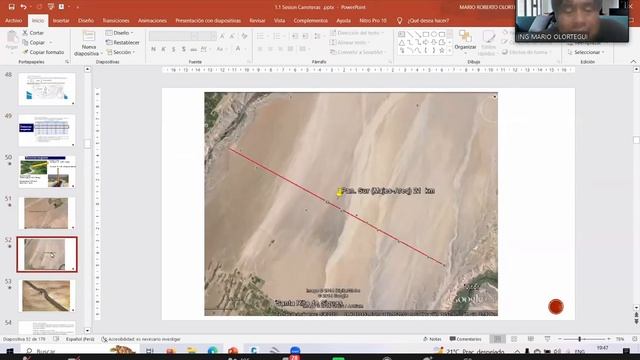Cut selection with the Cortar button
This screenshot has height=360, width=640.
pyautogui.click(x=33, y=33)
